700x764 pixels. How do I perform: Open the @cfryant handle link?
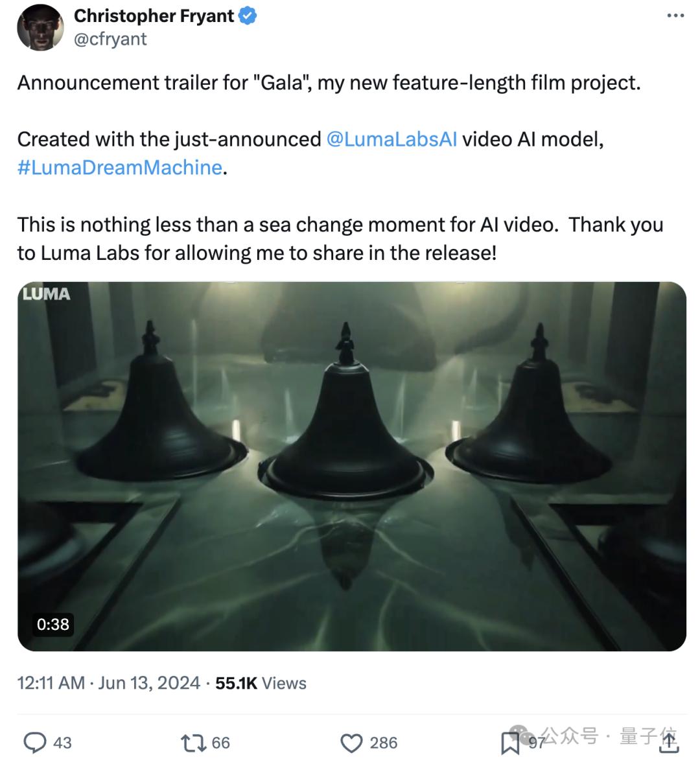(110, 39)
